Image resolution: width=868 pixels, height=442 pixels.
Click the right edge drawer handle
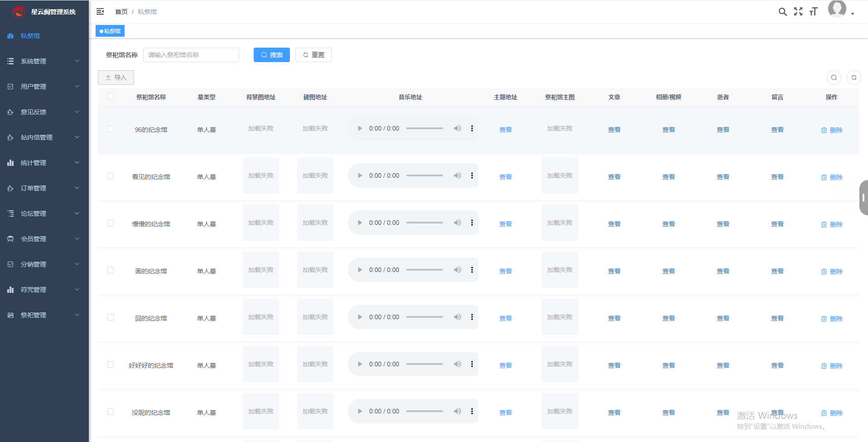[x=863, y=198]
